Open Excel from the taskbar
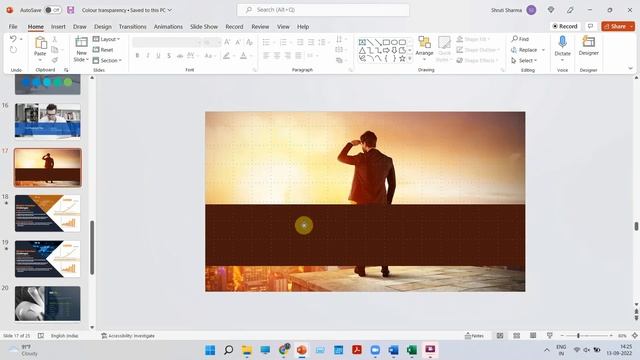 point(412,350)
